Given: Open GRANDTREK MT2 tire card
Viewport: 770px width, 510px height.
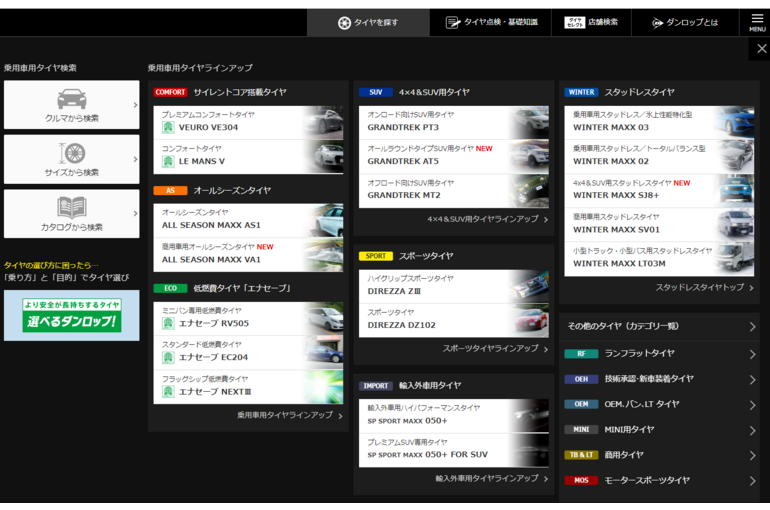Looking at the screenshot, I should 454,191.
